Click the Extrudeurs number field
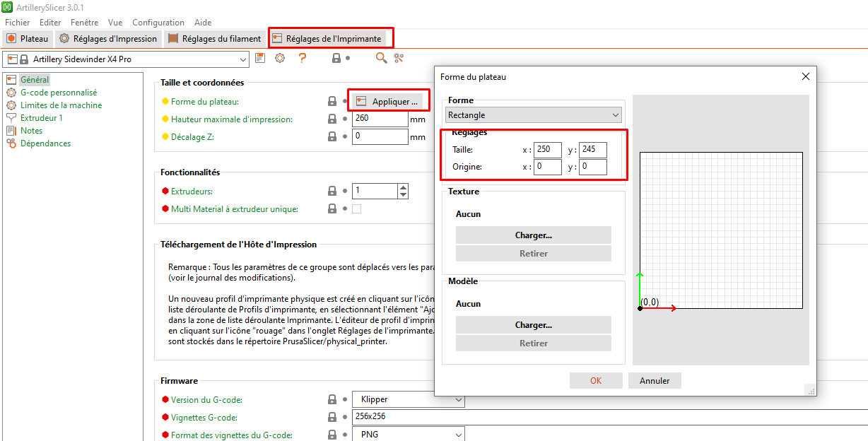 pyautogui.click(x=375, y=191)
